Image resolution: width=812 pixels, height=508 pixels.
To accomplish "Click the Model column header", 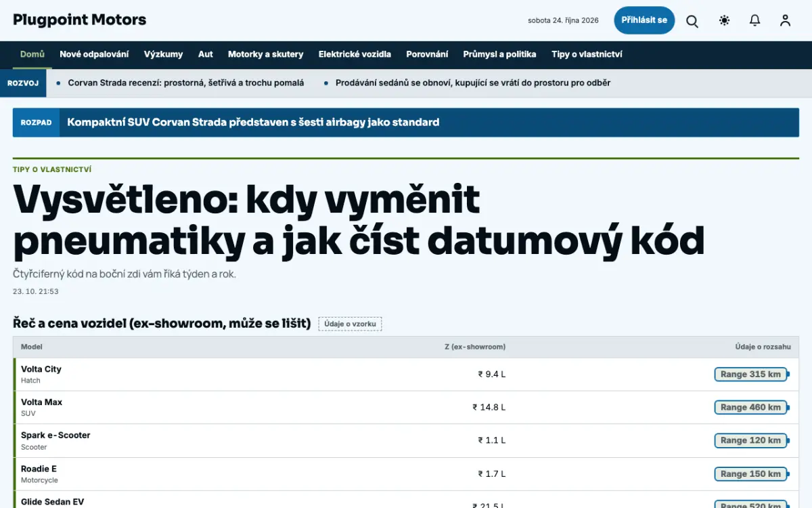I will 32,347.
